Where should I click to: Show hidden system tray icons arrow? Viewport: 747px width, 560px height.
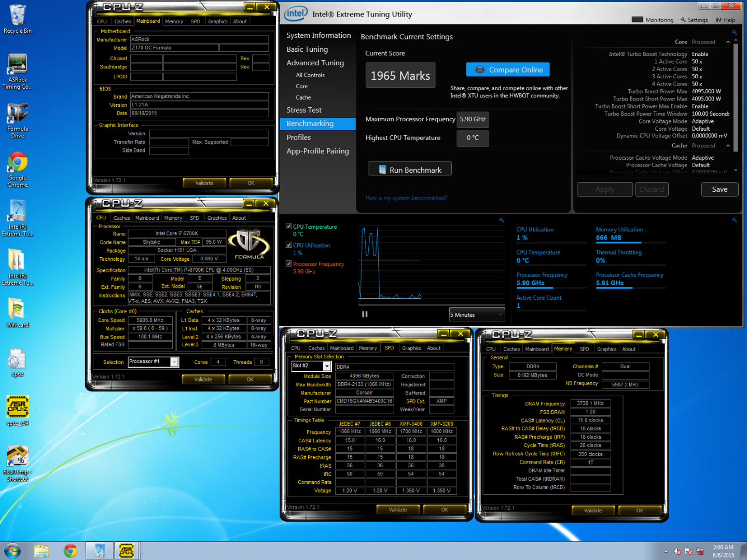tap(666, 551)
